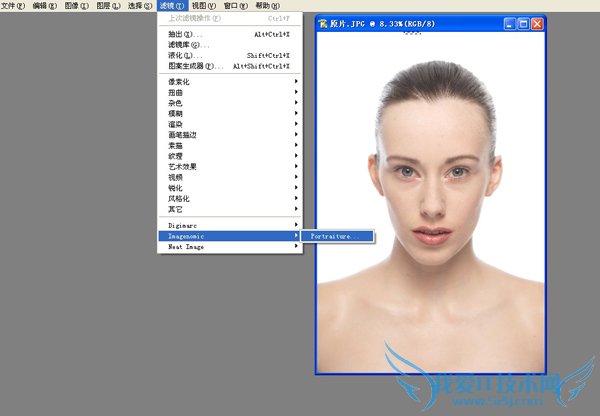Image resolution: width=600 pixels, height=416 pixels.
Task: Expand the 扭曲 submenu
Action: coord(230,92)
